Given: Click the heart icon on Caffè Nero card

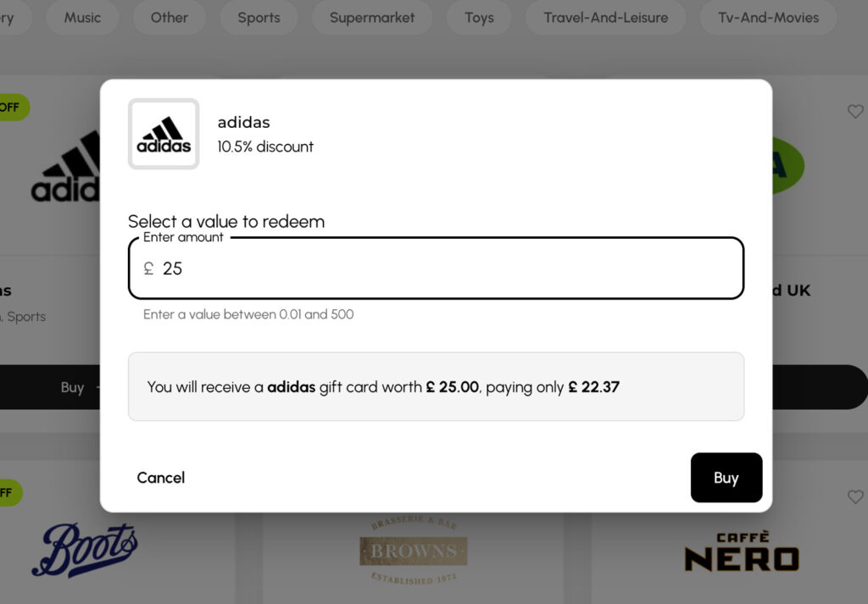Looking at the screenshot, I should click(854, 496).
